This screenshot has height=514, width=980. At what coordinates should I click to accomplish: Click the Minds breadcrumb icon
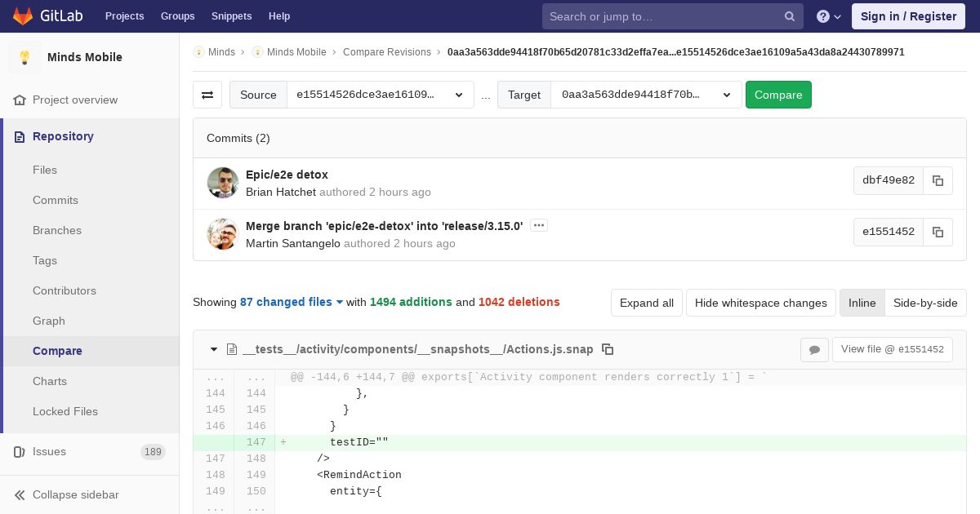click(x=198, y=51)
